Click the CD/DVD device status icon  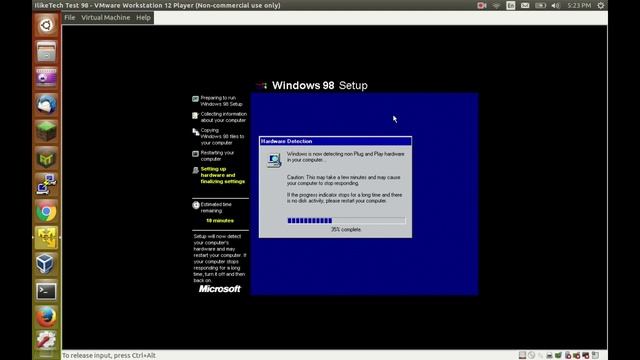(531, 356)
